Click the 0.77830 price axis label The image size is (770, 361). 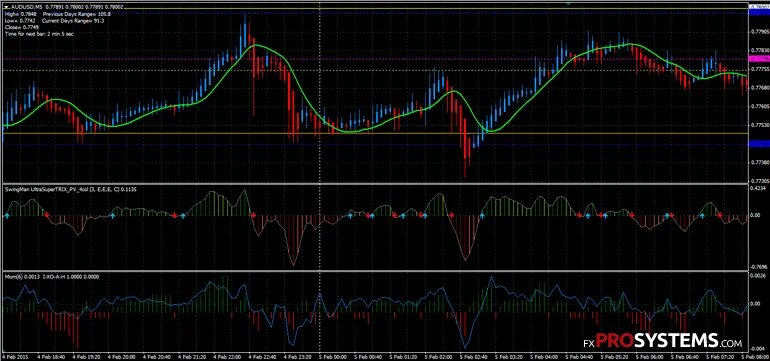(760, 50)
